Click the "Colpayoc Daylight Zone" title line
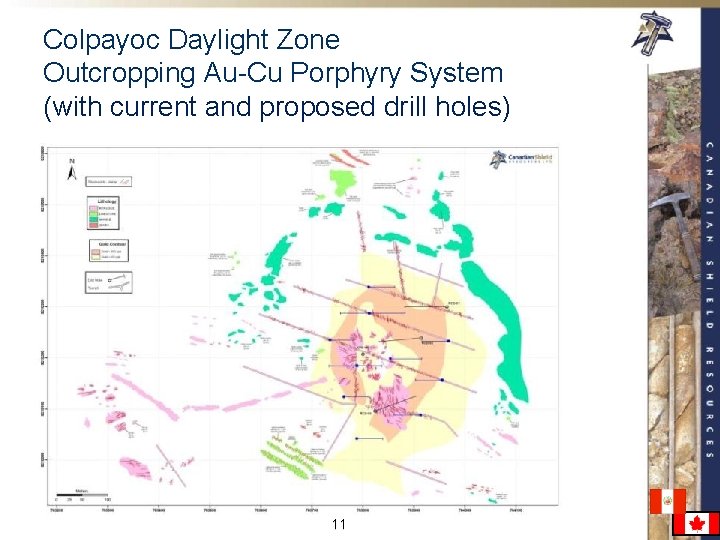The image size is (720, 540). click(x=191, y=39)
